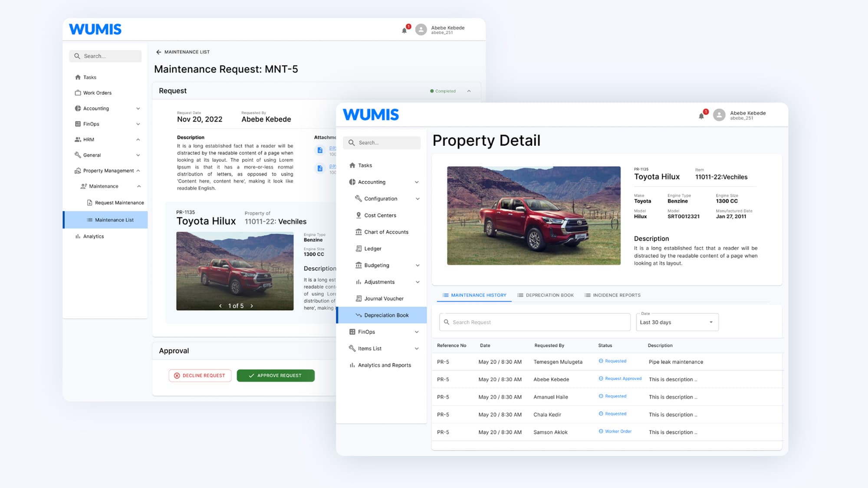Collapse Maintenance submenu chevron
The image size is (868, 488).
(139, 187)
